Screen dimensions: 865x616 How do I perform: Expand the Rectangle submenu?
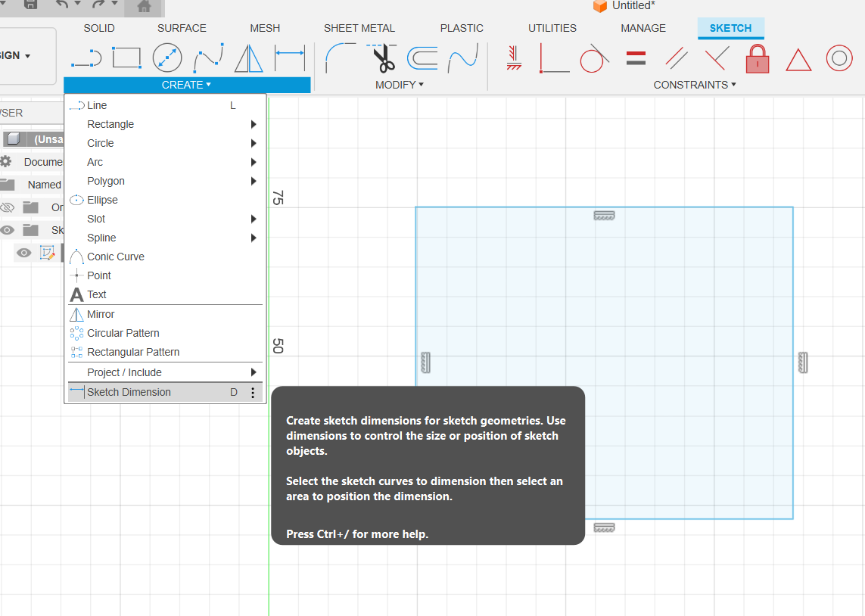(254, 125)
